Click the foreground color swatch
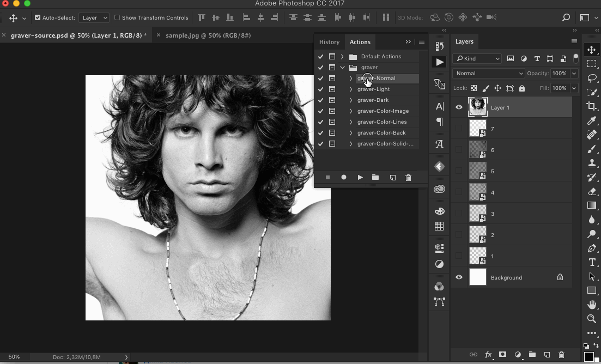 click(588, 357)
